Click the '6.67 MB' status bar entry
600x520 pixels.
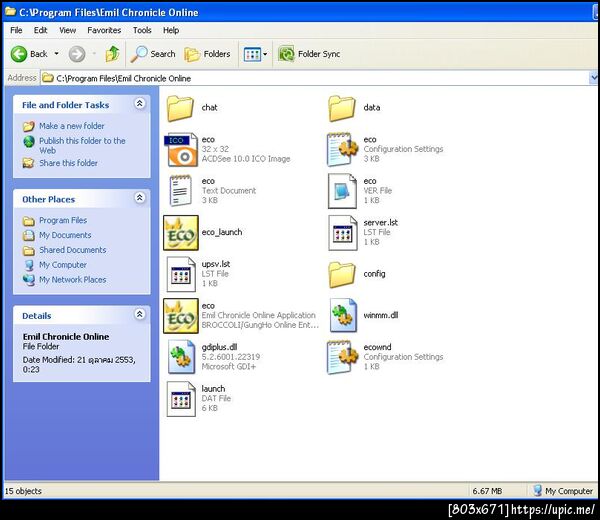tap(487, 491)
